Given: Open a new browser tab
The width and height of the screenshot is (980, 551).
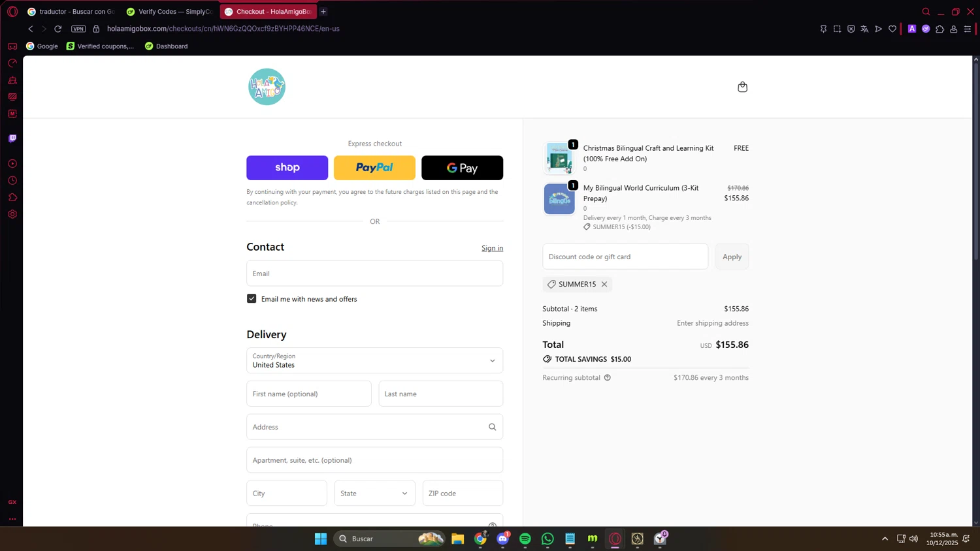Looking at the screenshot, I should [x=323, y=12].
